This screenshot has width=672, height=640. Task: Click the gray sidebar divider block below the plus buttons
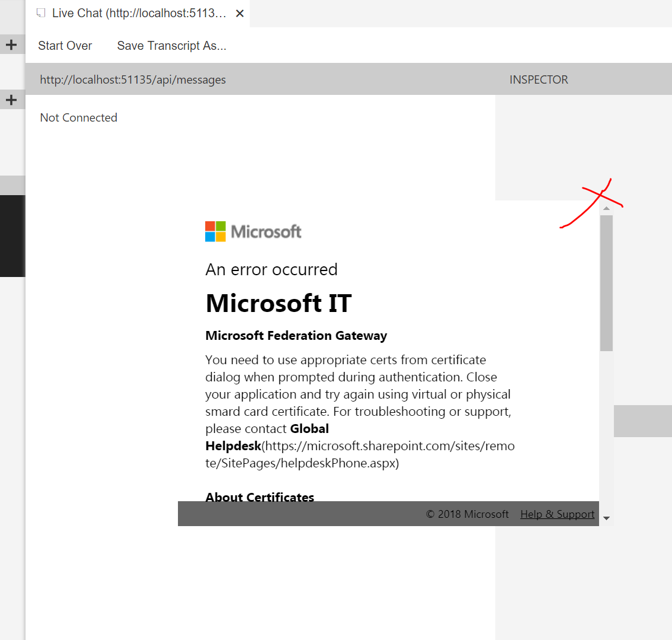[12, 184]
